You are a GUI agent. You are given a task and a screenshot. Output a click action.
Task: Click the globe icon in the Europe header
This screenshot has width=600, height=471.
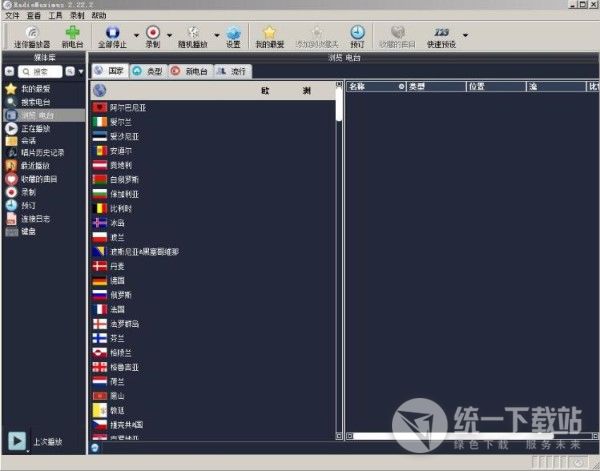[x=100, y=91]
